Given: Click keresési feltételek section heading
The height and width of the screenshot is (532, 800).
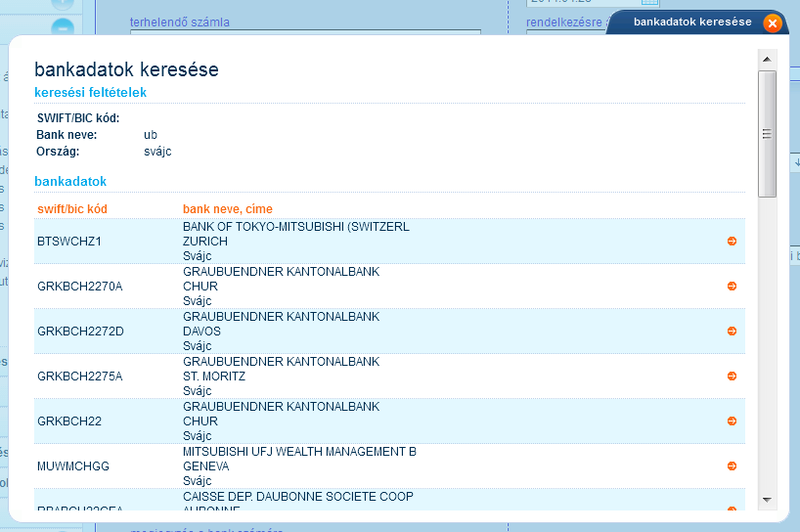Looking at the screenshot, I should 90,92.
